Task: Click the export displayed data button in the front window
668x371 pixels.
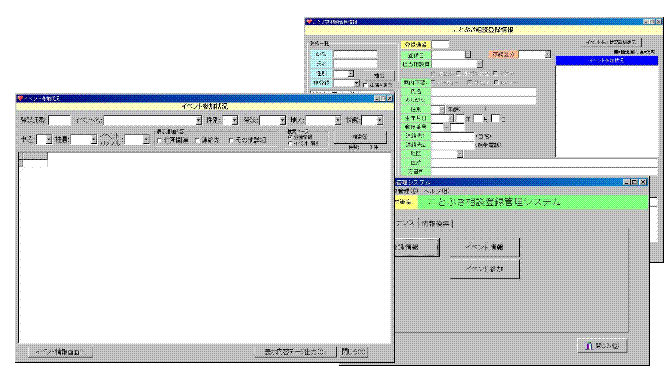Action: [294, 352]
